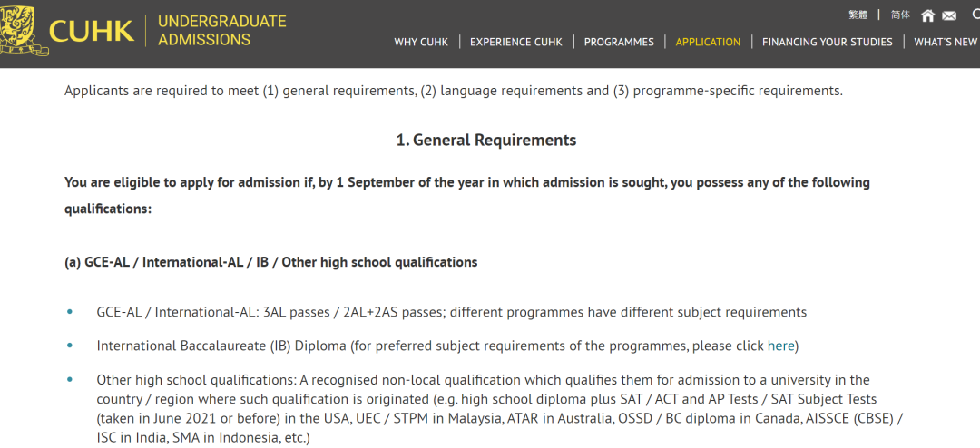The image size is (980, 448).
Task: Click the General Requirements heading
Action: (486, 140)
